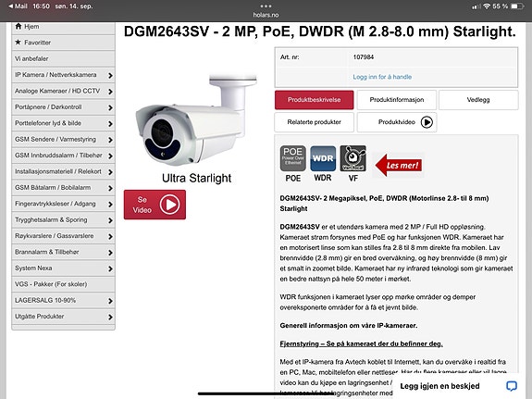532x399 pixels.
Task: Tap the three dots multitasking control
Action: [266, 6]
